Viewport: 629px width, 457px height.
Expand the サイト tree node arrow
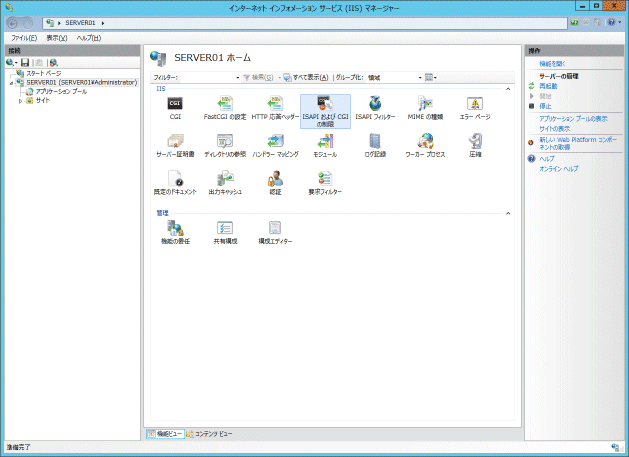20,101
